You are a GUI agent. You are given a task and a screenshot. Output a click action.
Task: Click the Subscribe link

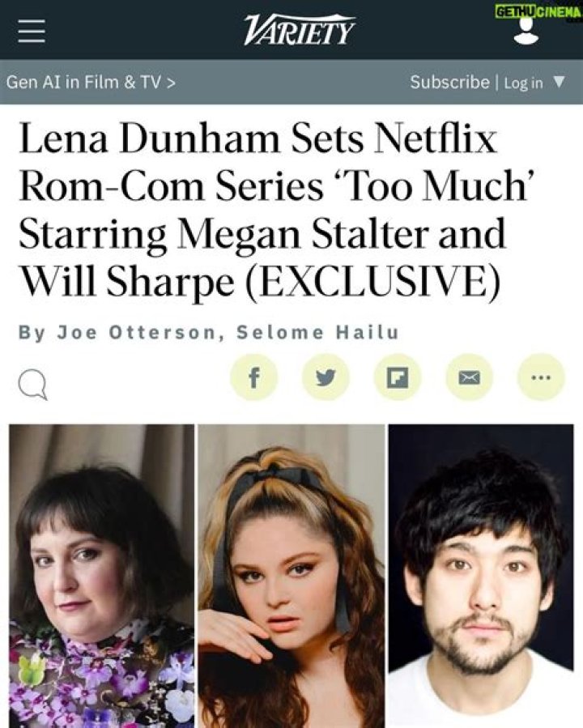[449, 82]
